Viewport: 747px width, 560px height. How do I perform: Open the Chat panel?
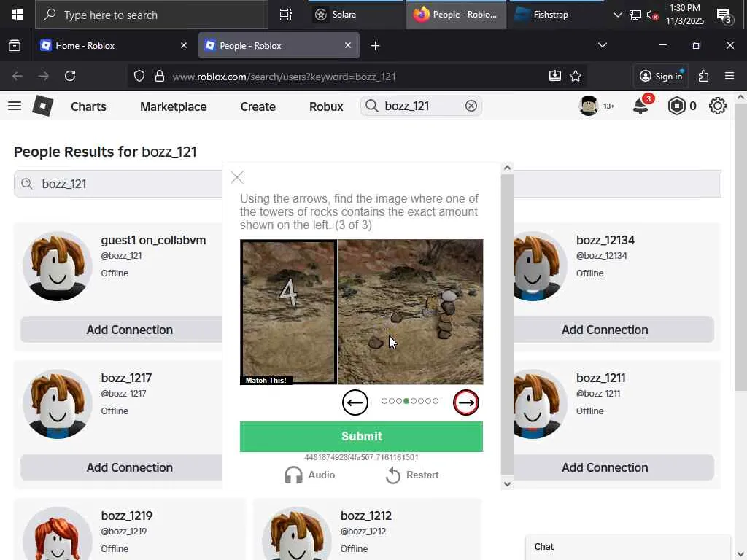click(x=628, y=547)
